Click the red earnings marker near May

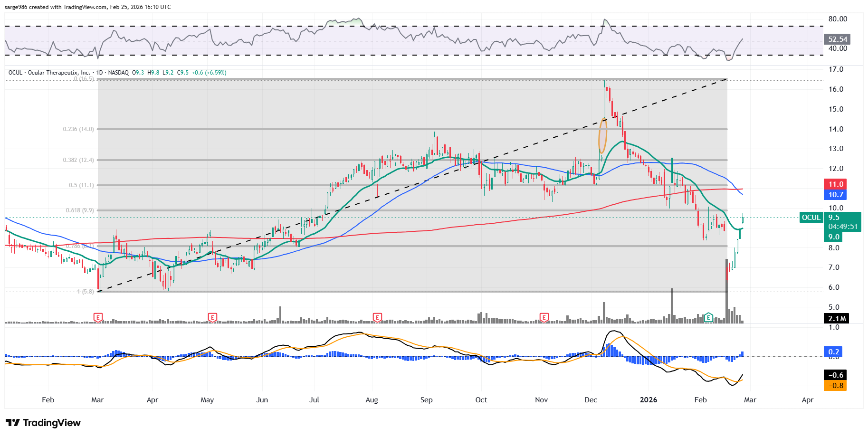click(212, 317)
